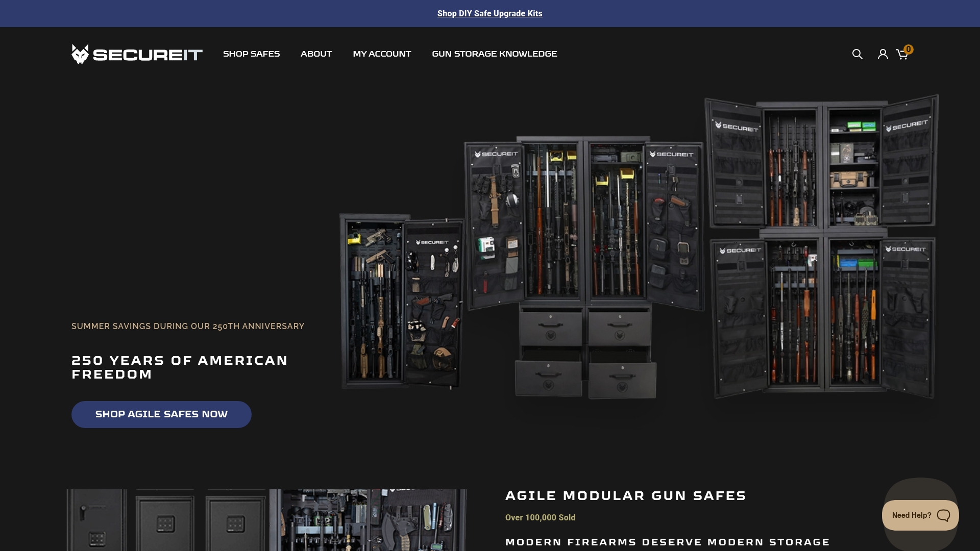Open the search magnifier icon
The height and width of the screenshot is (551, 980).
(857, 54)
